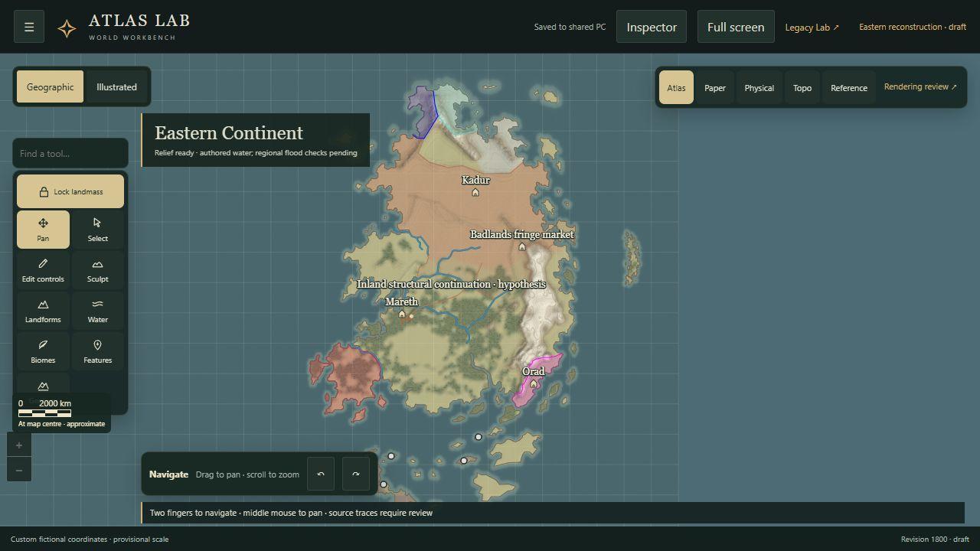
Task: Click the Atlas Lab star logo
Action: pos(67,28)
